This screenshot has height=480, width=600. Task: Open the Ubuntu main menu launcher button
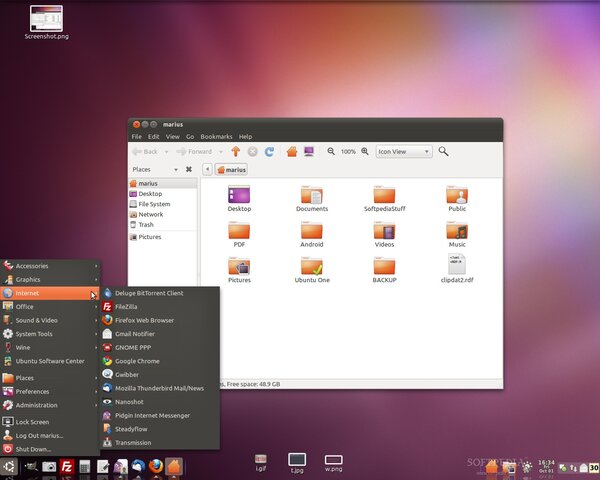9,466
